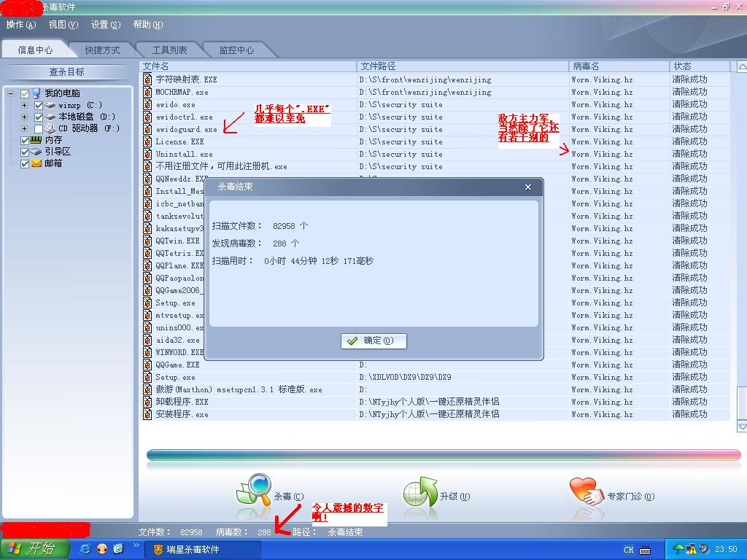The width and height of the screenshot is (747, 560).
Task: Click the CH language indicator
Action: pyautogui.click(x=629, y=550)
